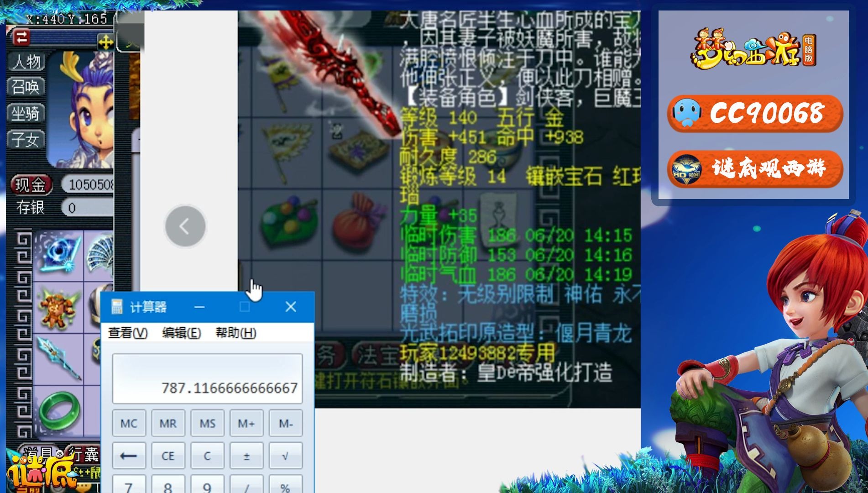Click calculator C clear button
This screenshot has width=868, height=493.
207,456
